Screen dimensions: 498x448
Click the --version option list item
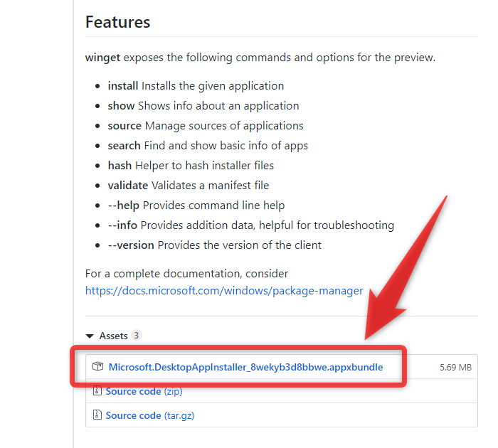(214, 245)
